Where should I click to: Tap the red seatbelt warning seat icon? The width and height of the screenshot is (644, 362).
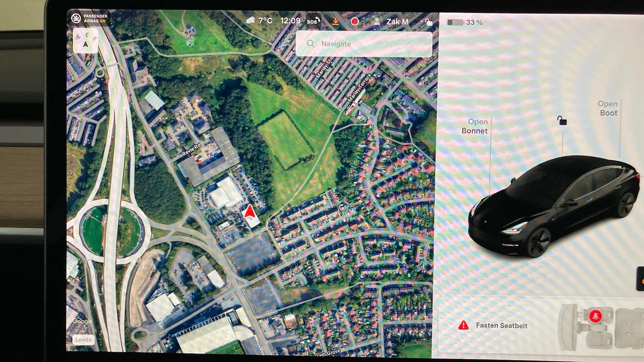595,317
